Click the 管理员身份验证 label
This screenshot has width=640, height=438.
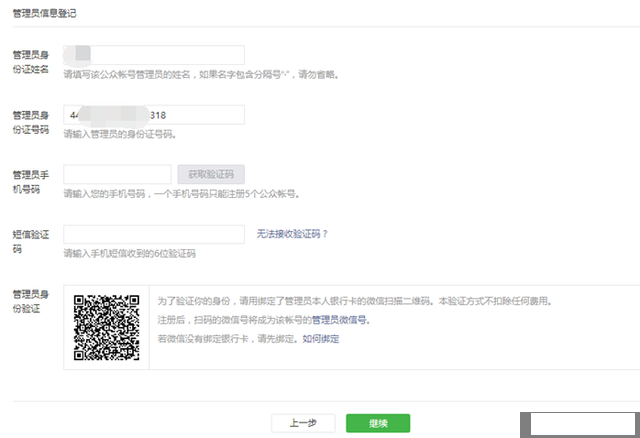click(31, 301)
